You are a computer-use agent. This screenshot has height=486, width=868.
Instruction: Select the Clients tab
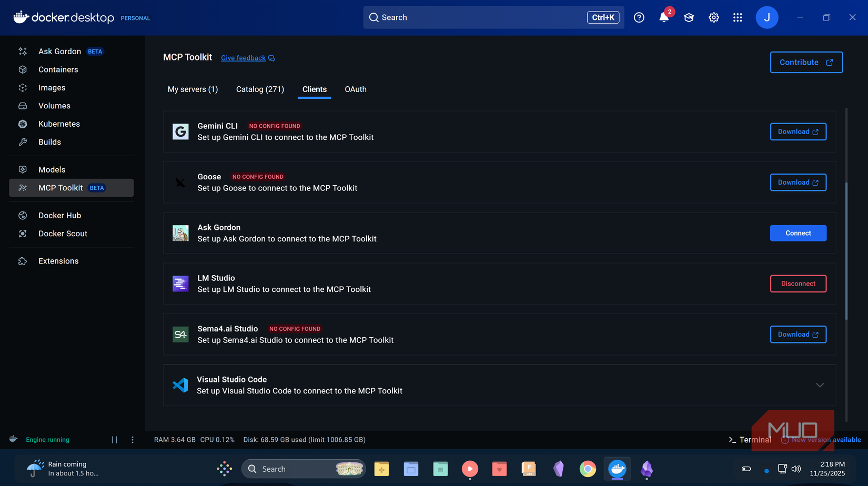point(315,89)
